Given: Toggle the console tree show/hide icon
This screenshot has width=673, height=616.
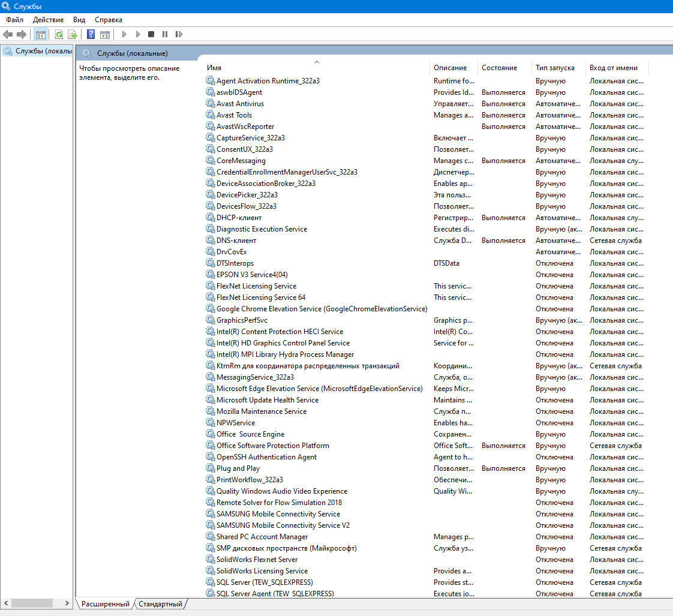Looking at the screenshot, I should [x=41, y=34].
